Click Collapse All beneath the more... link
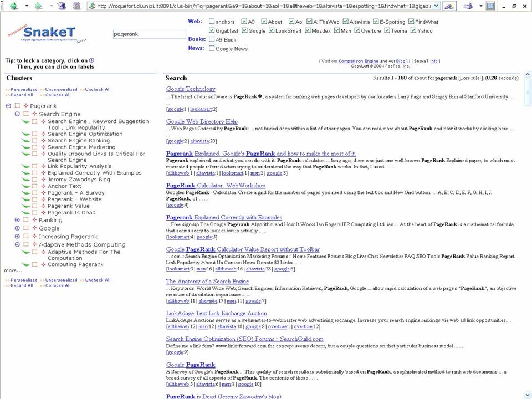Viewport: 532px width, 399px height. [58, 286]
